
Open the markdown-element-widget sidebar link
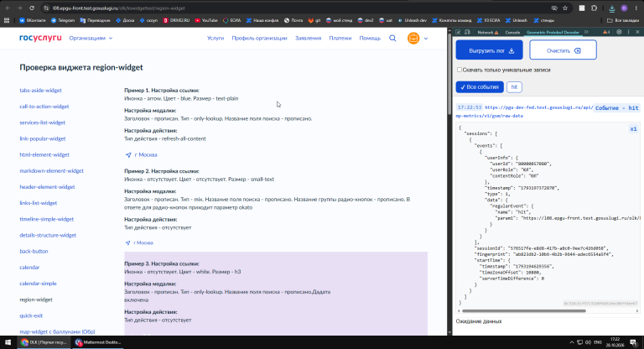pyautogui.click(x=51, y=171)
